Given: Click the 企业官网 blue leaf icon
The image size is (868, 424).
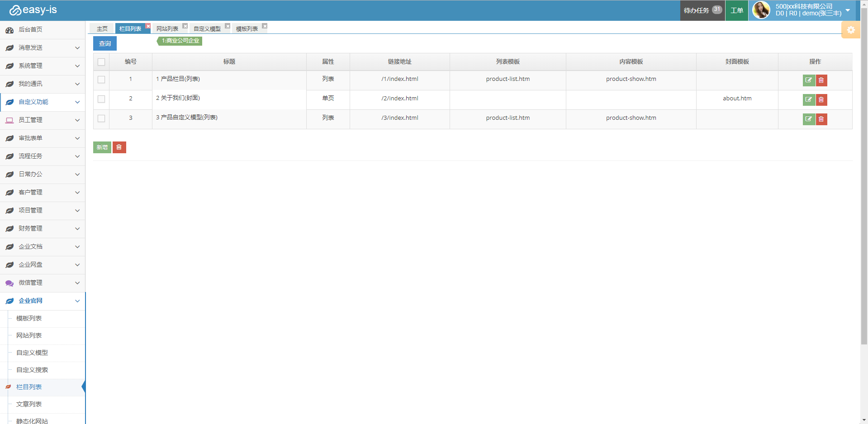Looking at the screenshot, I should [x=9, y=301].
